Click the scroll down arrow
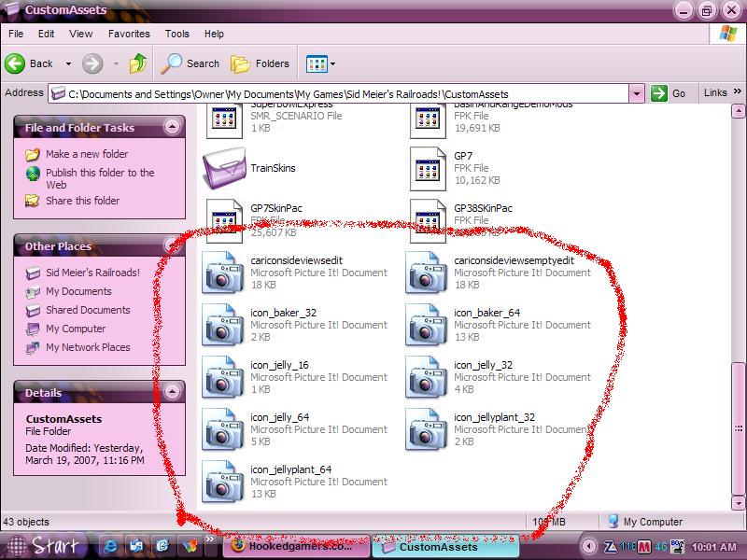The width and height of the screenshot is (747, 560). tap(738, 502)
